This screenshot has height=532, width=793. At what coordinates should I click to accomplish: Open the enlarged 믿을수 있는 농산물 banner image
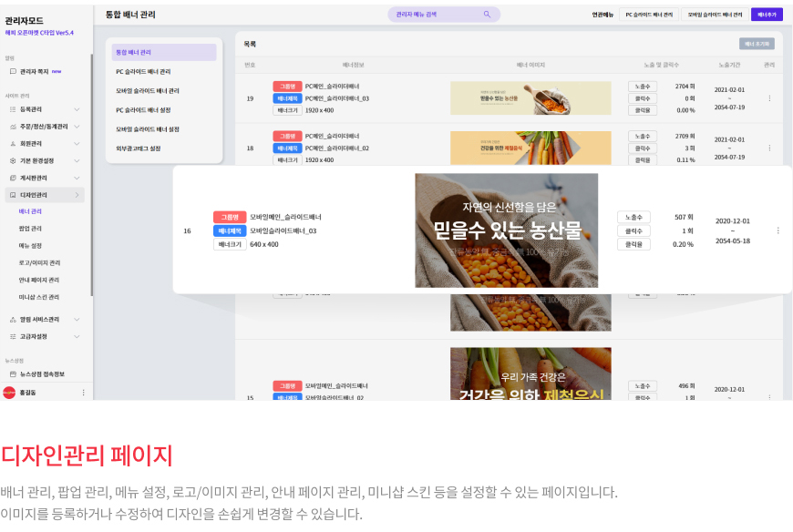(506, 230)
